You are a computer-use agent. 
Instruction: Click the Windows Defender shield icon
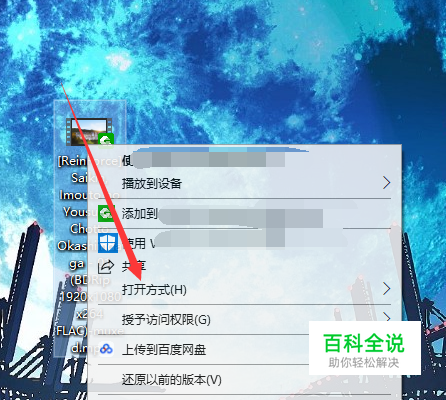pyautogui.click(x=108, y=243)
